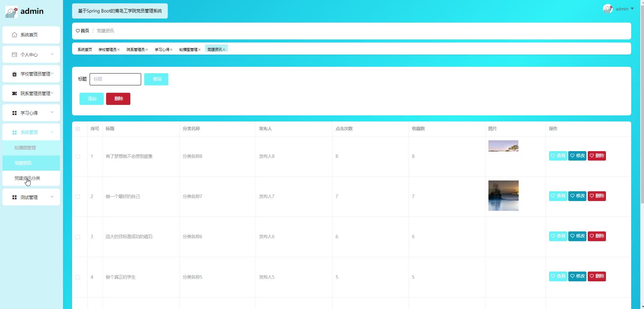Click 删除 for row 分类名称6

click(597, 236)
